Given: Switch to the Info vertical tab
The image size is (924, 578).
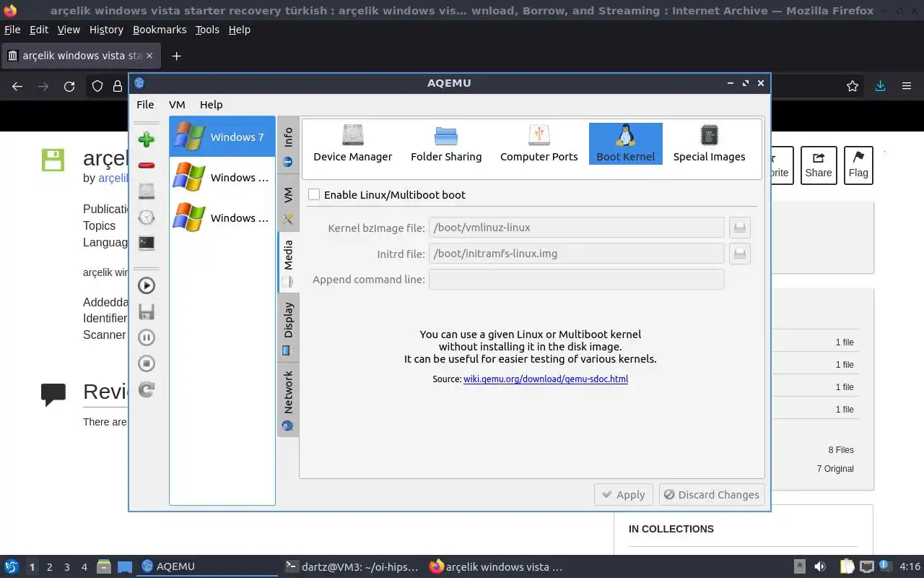Looking at the screenshot, I should (x=288, y=145).
